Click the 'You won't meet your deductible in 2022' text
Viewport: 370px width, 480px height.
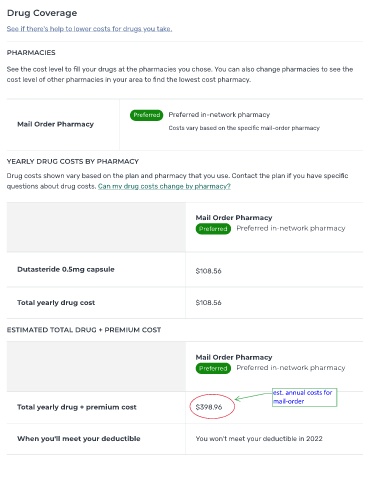click(x=259, y=439)
